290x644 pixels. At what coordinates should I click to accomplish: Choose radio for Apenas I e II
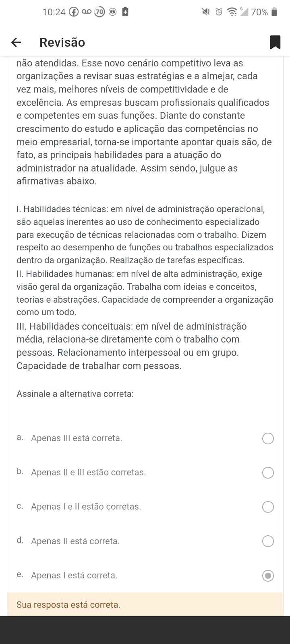tap(268, 507)
